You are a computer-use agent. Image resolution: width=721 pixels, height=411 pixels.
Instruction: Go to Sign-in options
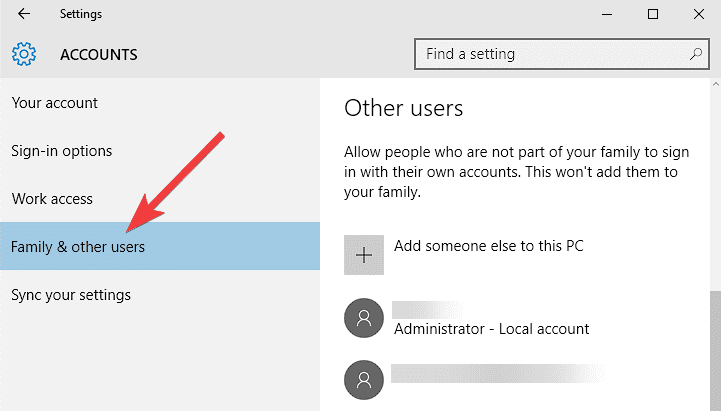click(62, 151)
